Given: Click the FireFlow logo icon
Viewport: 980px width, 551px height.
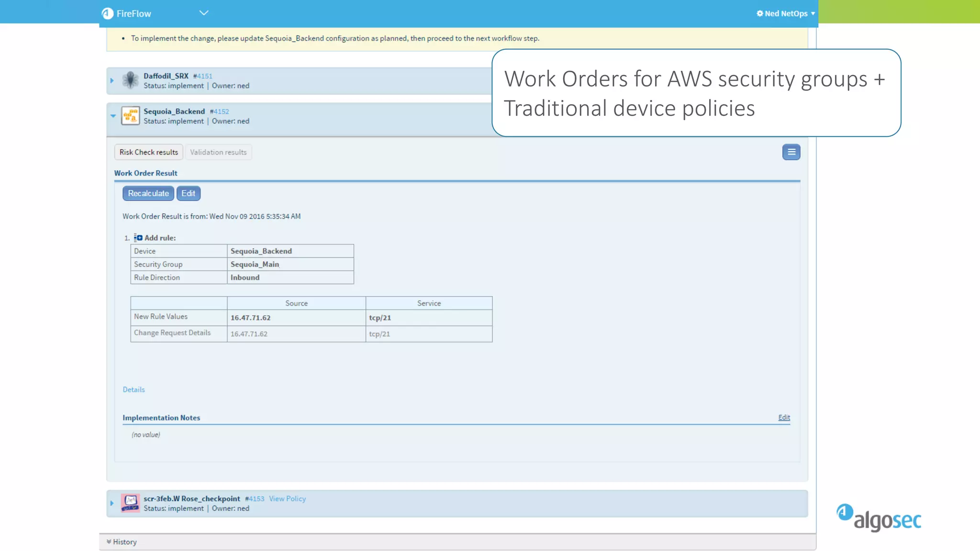Looking at the screenshot, I should pos(108,13).
